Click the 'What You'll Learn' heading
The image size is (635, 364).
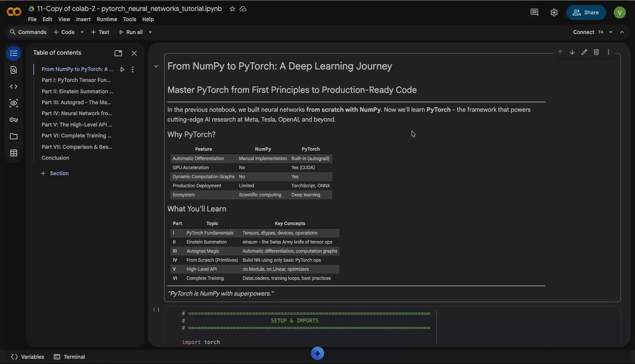click(197, 209)
